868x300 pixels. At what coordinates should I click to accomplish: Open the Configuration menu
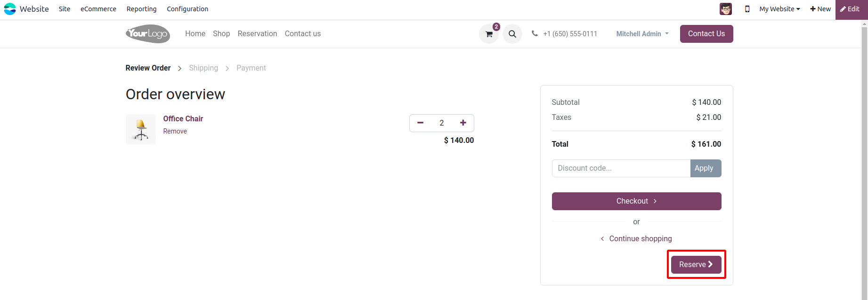click(x=187, y=9)
